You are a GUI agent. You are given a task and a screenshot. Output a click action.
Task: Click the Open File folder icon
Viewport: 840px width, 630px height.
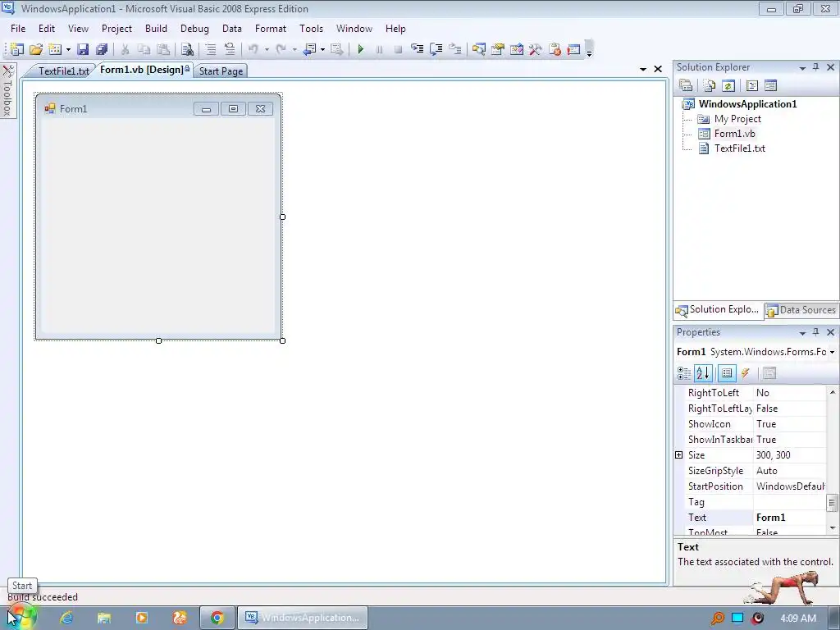36,49
